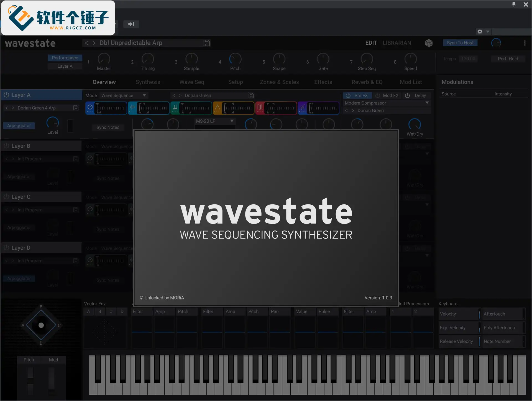
Task: Toggle the Mod FX power switch
Action: point(378,95)
